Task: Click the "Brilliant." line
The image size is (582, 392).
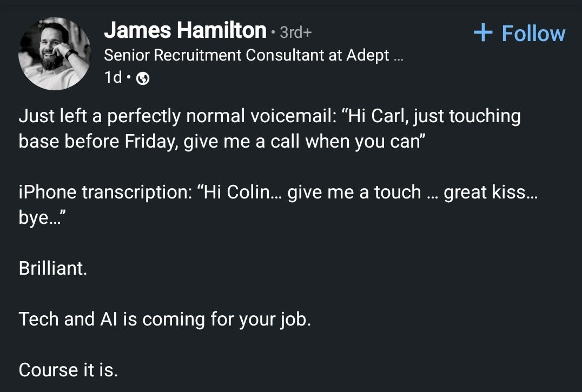Action: 52,268
